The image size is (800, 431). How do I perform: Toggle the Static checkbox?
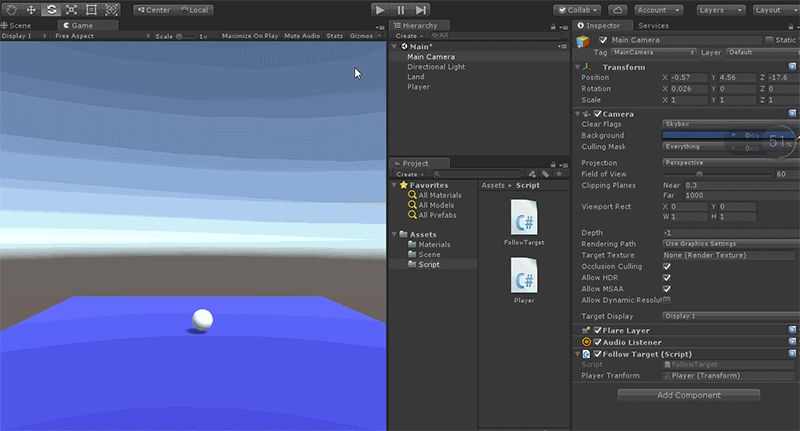click(x=769, y=40)
